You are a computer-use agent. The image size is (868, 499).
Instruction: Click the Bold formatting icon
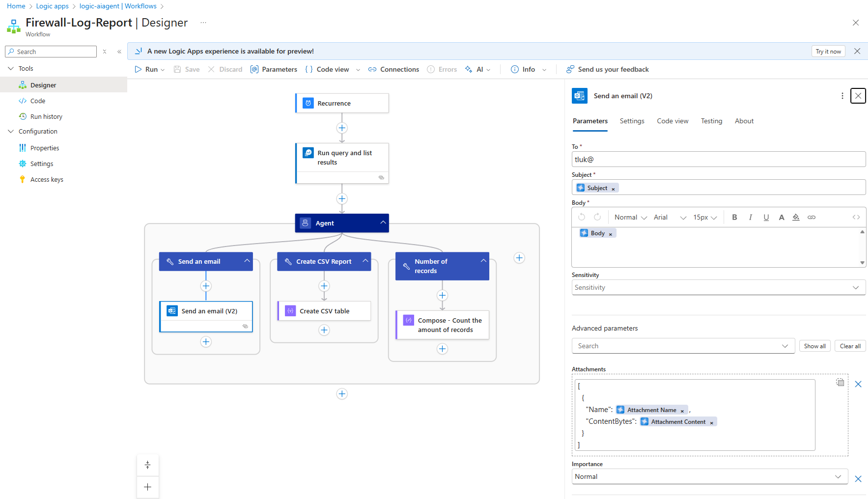(734, 217)
